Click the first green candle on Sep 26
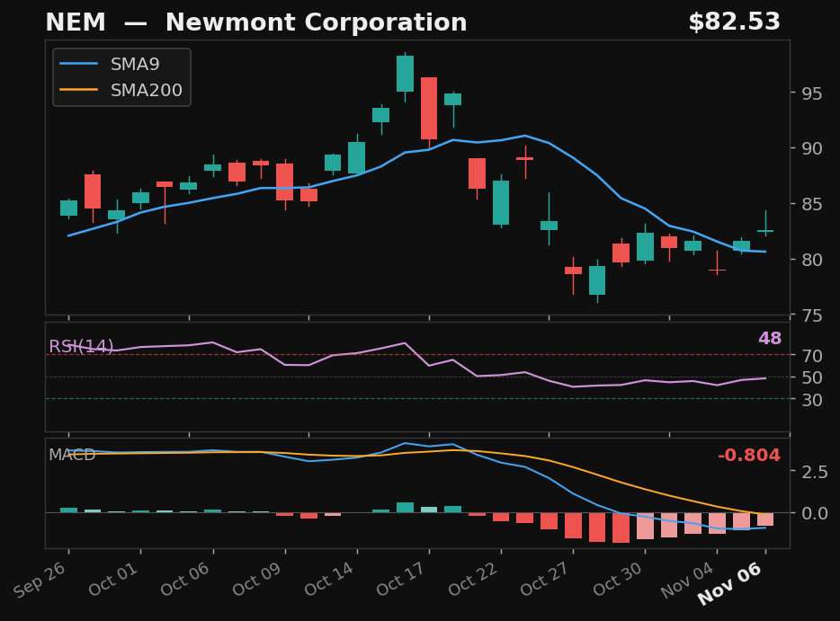The image size is (840, 621). tap(68, 208)
